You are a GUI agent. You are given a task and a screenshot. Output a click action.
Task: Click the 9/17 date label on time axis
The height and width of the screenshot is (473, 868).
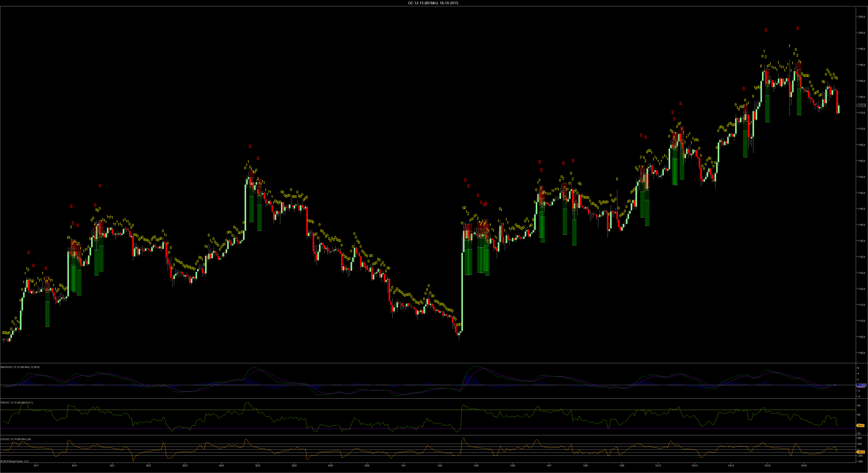36,466
